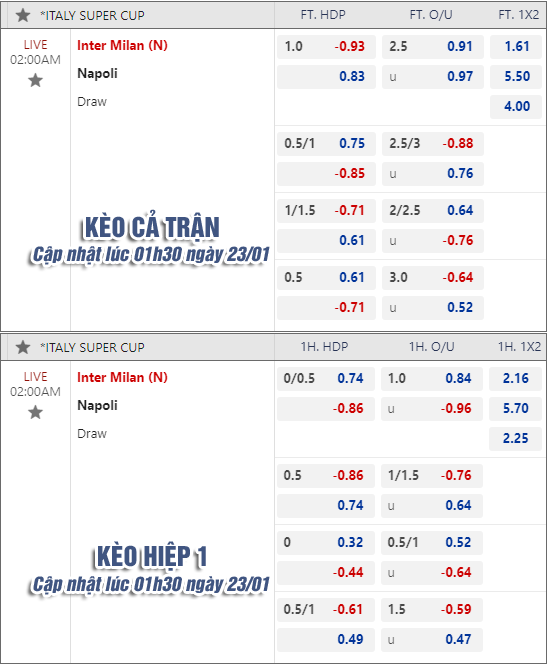Click the FT. HDP column header
Viewport: 547px width, 664px height.
tap(323, 15)
